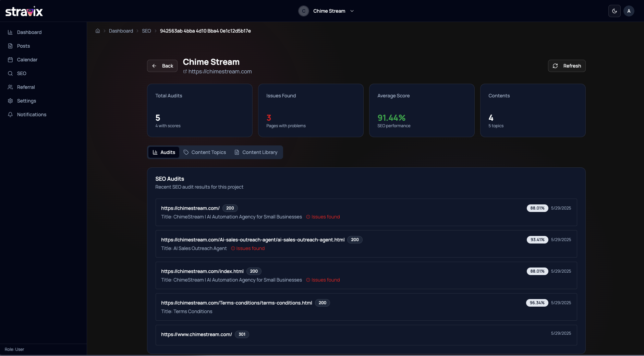This screenshot has height=356, width=644.
Task: Click 'Issues found' on AI Sales Outreach row
Action: pyautogui.click(x=251, y=248)
